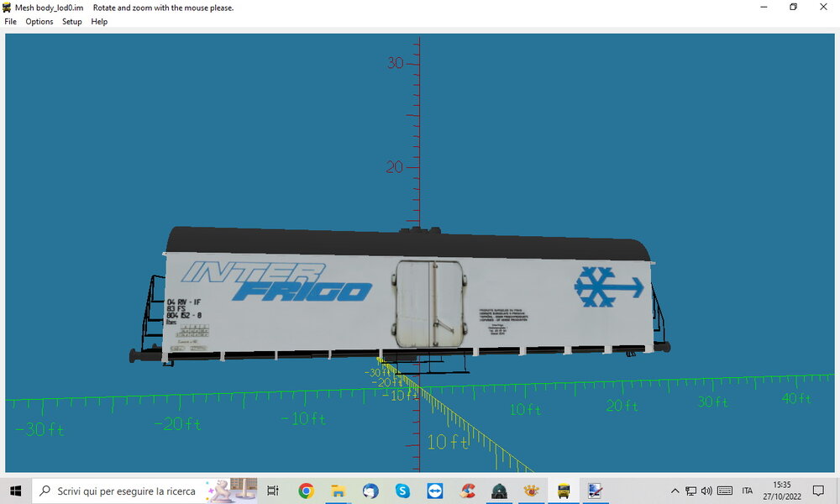The image size is (840, 504).
Task: Select the yellow train mesh viewer taskbar icon
Action: point(564,491)
